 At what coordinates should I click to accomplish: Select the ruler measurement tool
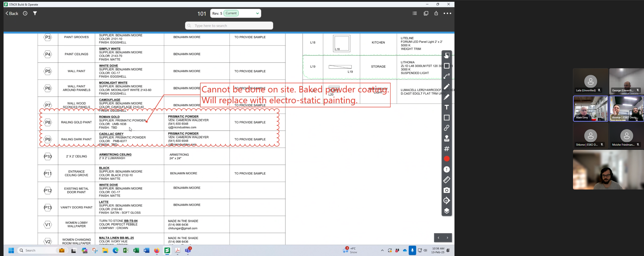coord(447,180)
